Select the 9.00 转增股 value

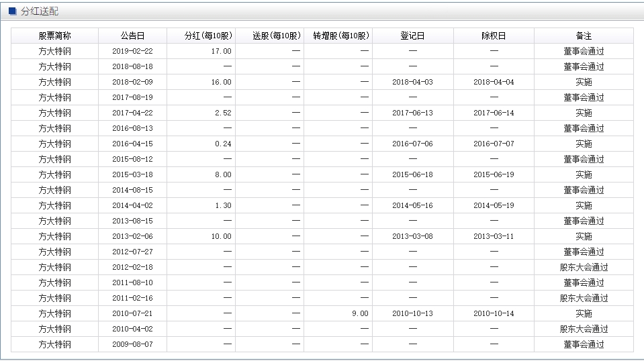tap(359, 313)
